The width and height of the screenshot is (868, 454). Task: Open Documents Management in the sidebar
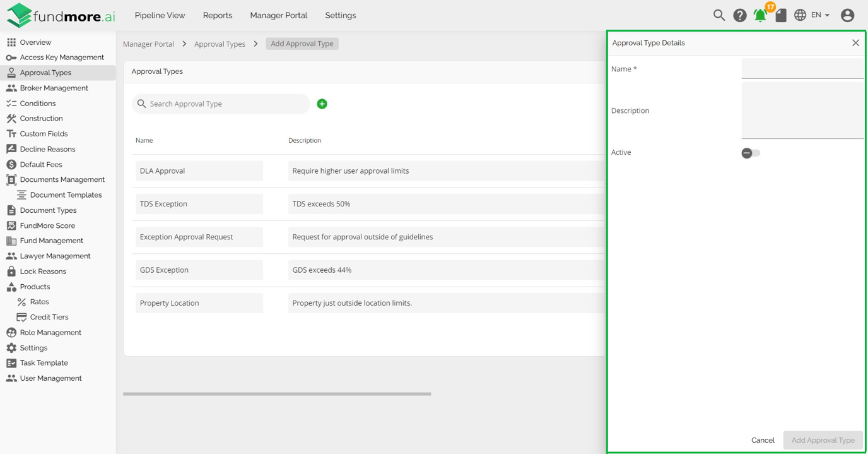[x=62, y=180]
